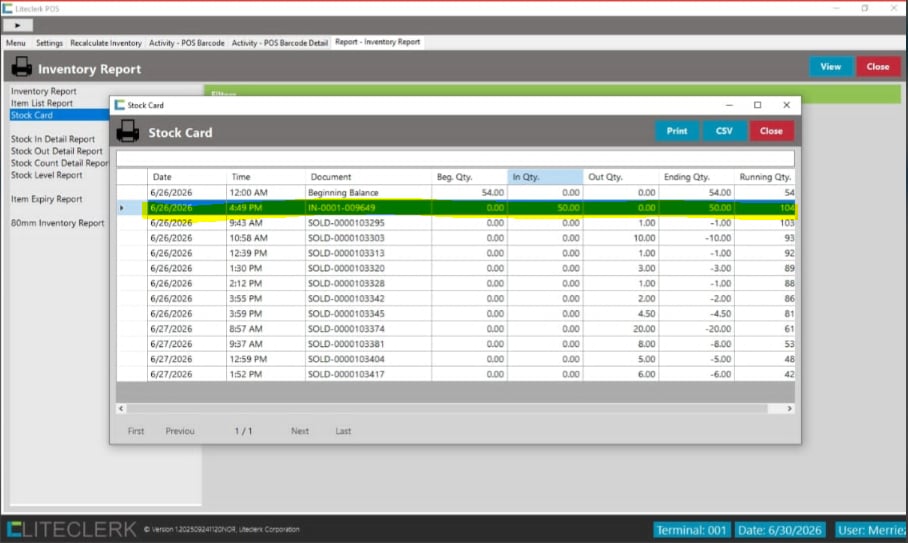908x543 pixels.
Task: Select Item List Report in report list
Action: [x=42, y=103]
